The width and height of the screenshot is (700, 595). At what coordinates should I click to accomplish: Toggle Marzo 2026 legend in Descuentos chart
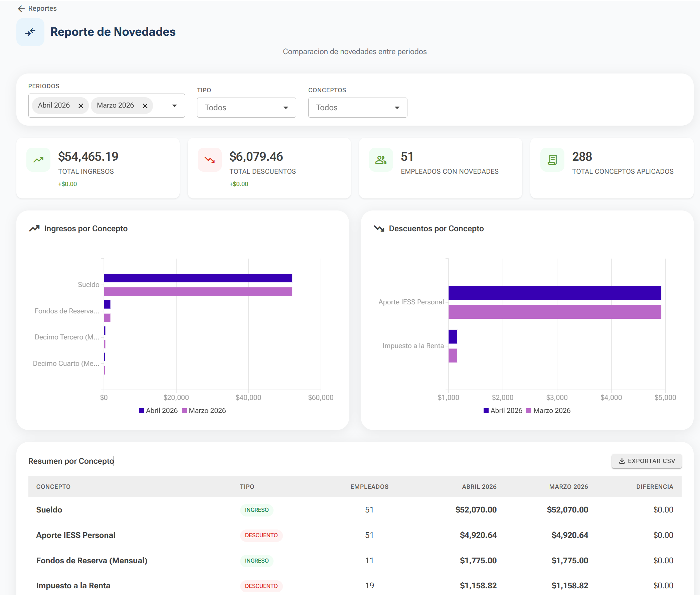(x=549, y=411)
